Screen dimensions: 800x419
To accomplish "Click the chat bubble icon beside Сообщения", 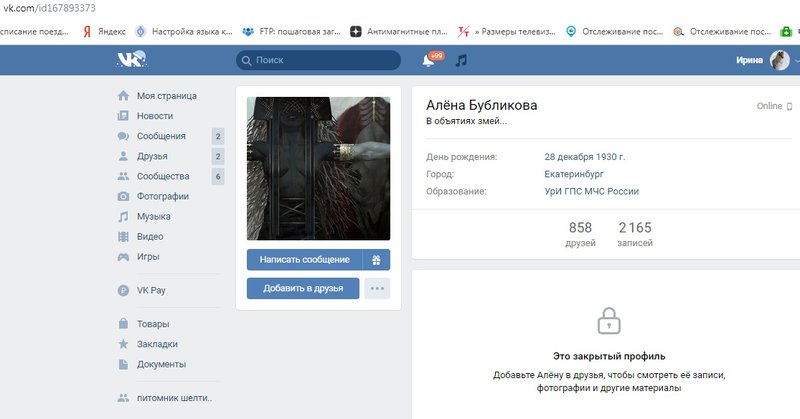I will [x=123, y=136].
